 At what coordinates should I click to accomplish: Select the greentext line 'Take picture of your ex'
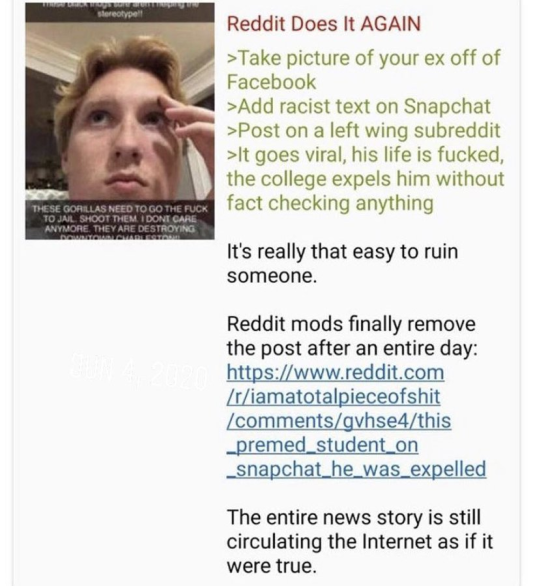click(364, 58)
